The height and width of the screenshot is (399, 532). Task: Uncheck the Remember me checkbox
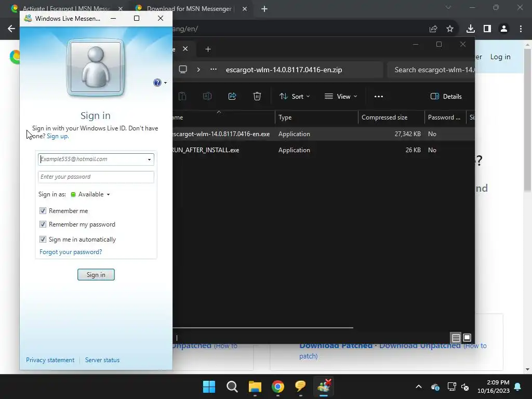click(x=43, y=211)
